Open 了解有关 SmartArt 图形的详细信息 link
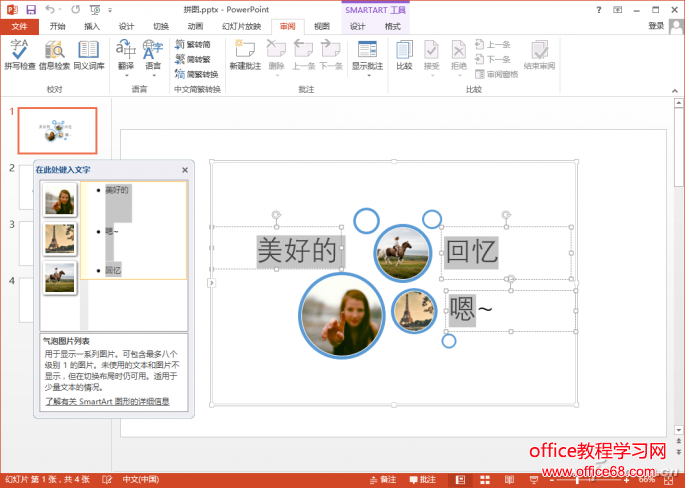This screenshot has width=685, height=488. pos(107,401)
